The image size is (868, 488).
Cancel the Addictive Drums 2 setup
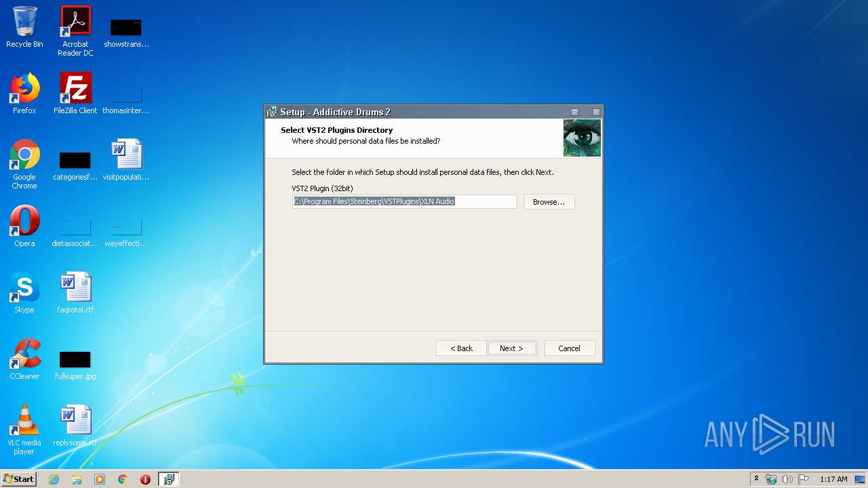click(x=570, y=348)
